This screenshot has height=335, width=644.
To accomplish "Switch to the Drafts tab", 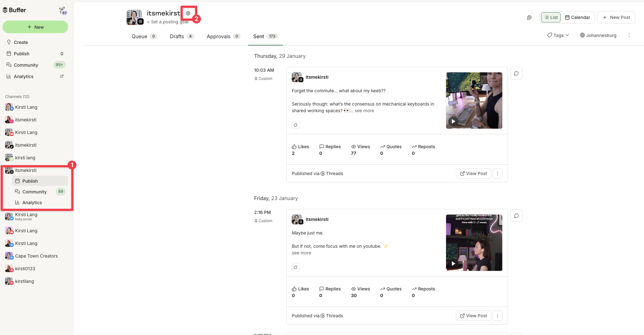I will 177,36.
